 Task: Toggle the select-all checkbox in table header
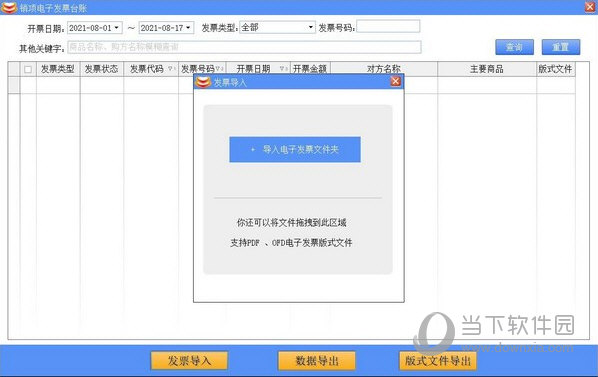click(28, 69)
